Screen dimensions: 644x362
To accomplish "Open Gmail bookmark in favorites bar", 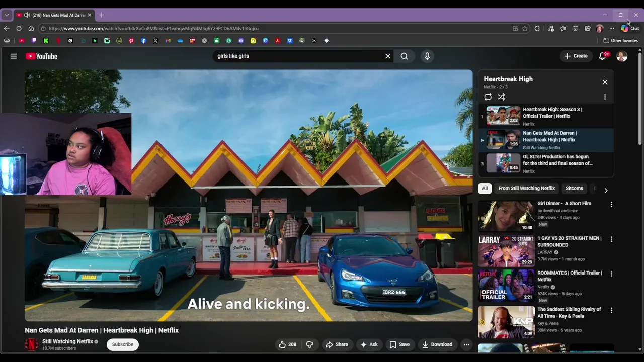I will 168,41.
